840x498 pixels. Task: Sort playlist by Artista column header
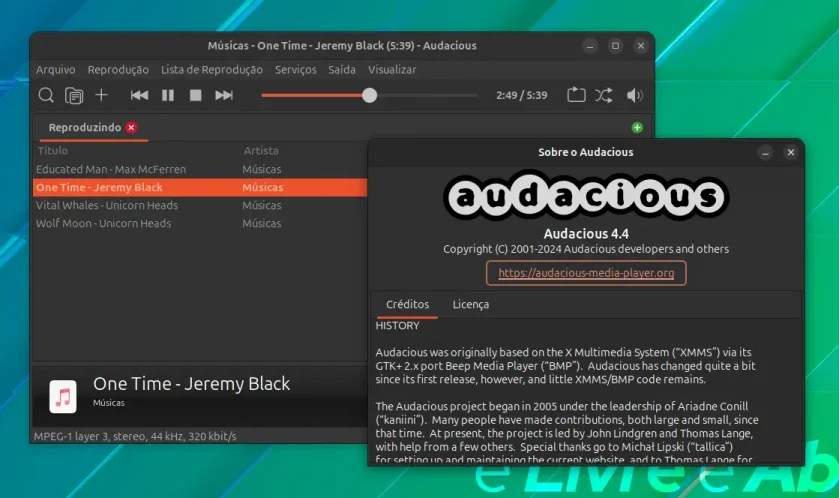point(261,150)
